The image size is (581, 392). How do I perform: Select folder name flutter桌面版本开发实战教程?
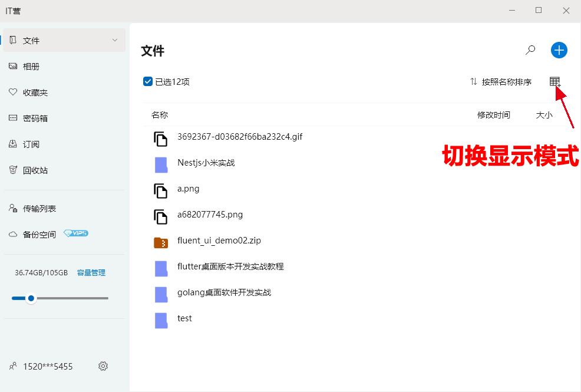(230, 266)
